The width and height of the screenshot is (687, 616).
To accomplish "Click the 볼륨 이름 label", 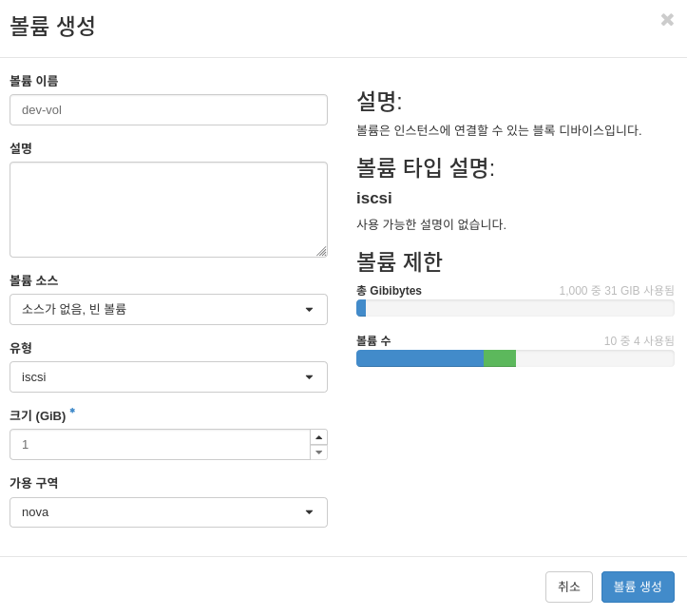I will [x=34, y=81].
